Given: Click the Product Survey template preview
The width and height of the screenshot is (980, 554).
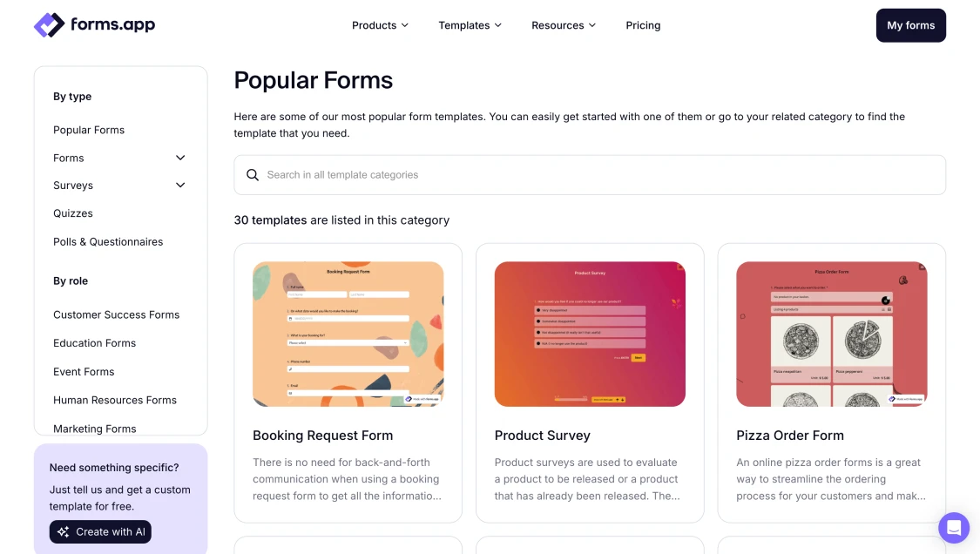Looking at the screenshot, I should click(x=589, y=334).
